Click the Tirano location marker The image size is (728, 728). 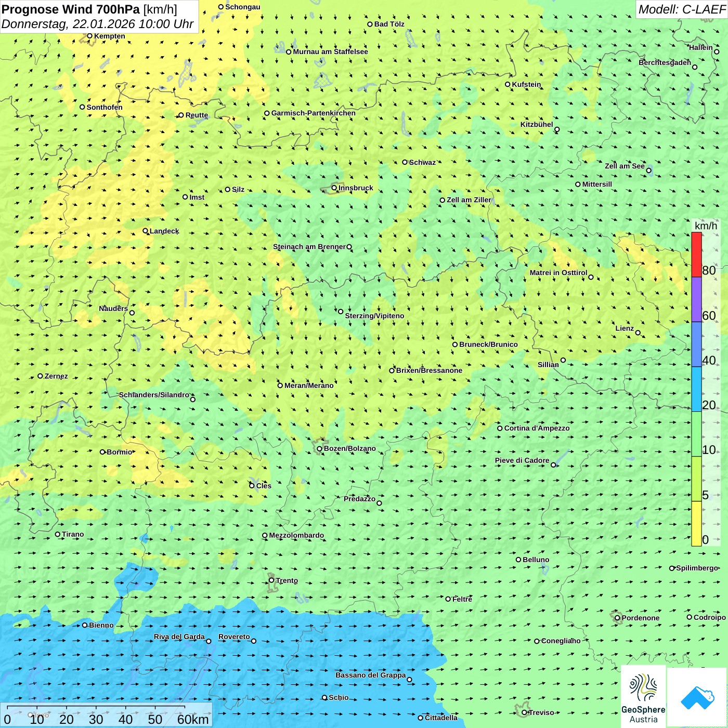58,534
